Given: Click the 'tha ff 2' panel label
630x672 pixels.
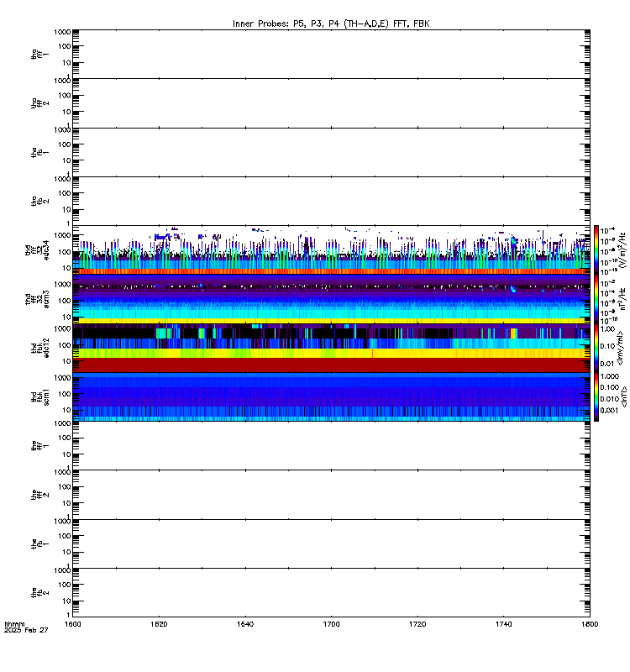Looking at the screenshot, I should point(39,103).
